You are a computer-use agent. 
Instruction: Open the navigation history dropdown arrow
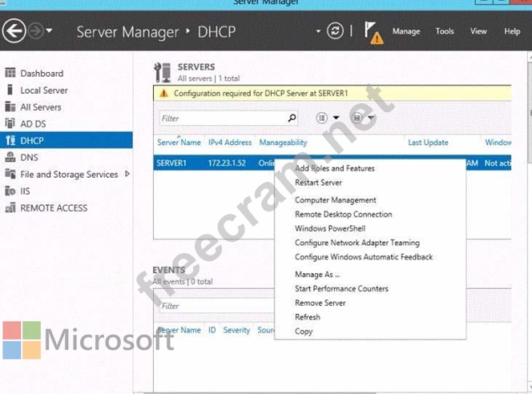[x=49, y=31]
